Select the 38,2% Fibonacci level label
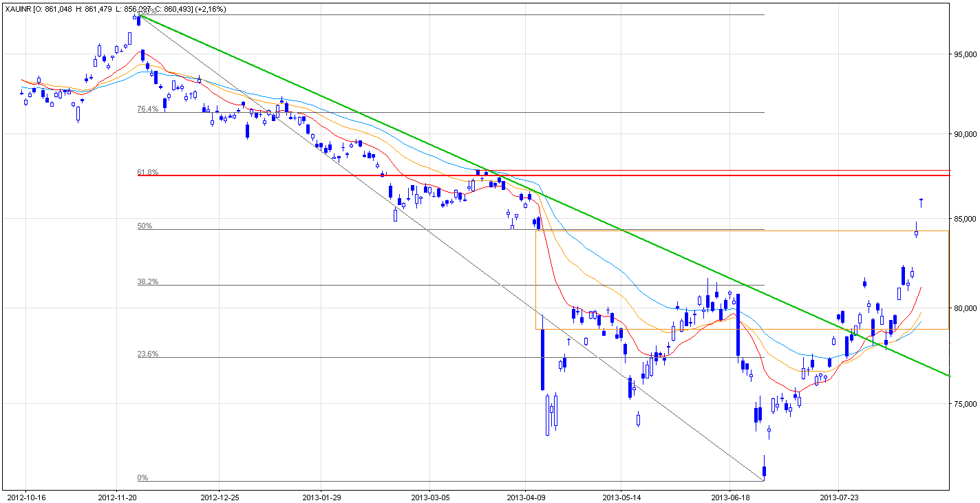 147,281
